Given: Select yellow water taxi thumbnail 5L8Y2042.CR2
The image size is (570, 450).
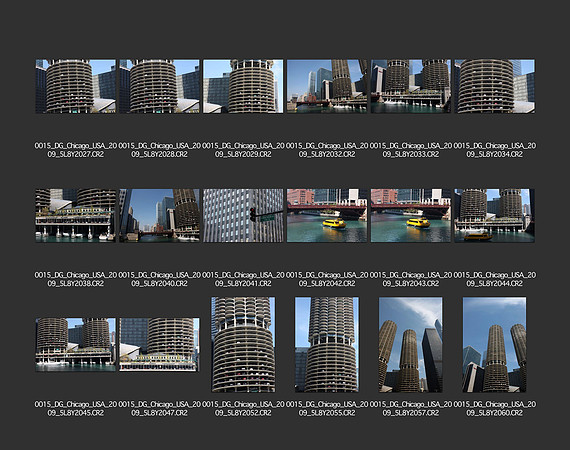Looking at the screenshot, I should pos(327,215).
